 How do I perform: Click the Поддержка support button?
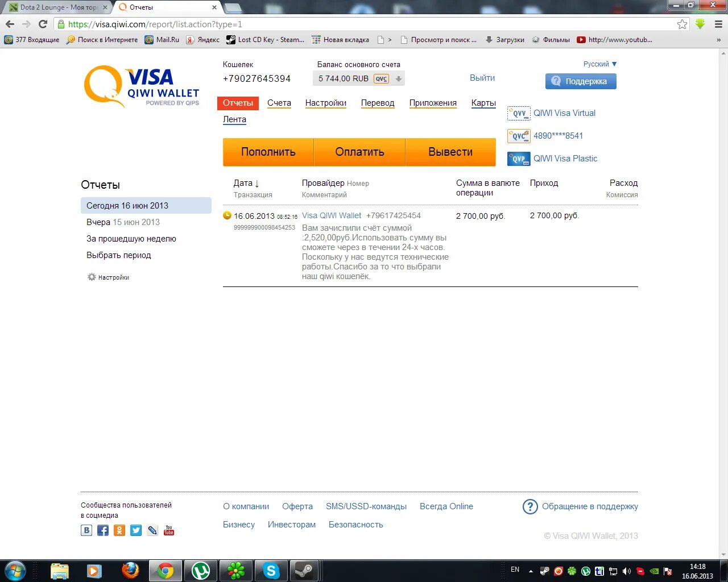581,81
